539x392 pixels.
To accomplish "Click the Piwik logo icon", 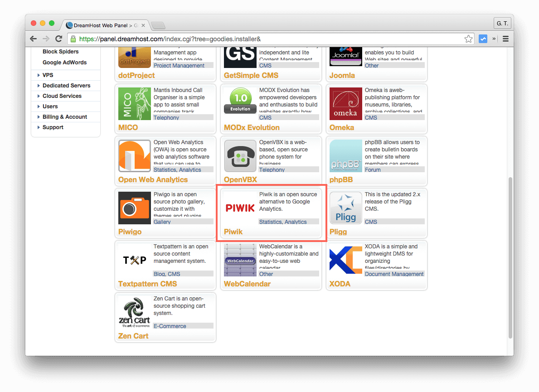I will click(x=240, y=208).
